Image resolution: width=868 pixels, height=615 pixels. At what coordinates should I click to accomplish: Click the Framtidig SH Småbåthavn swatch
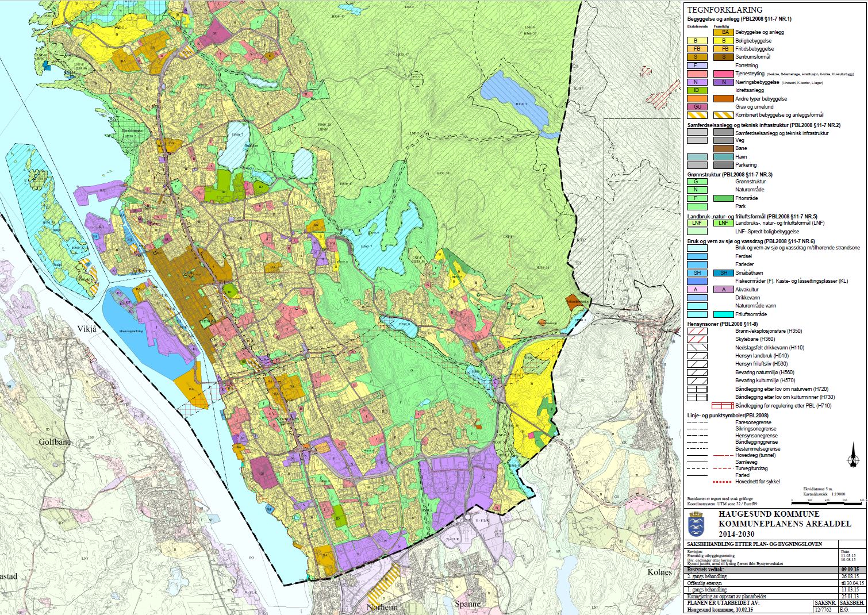723,273
